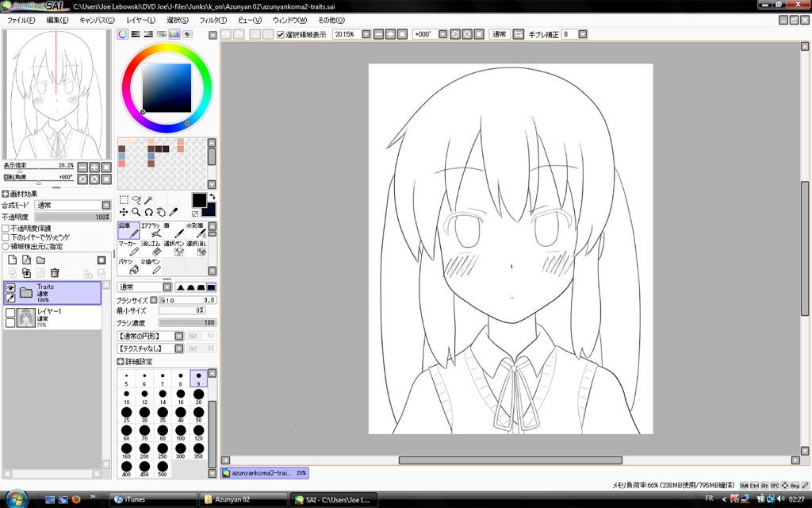Click the toolbar zoom-out minus button
This screenshot has height=508, width=812.
point(378,34)
